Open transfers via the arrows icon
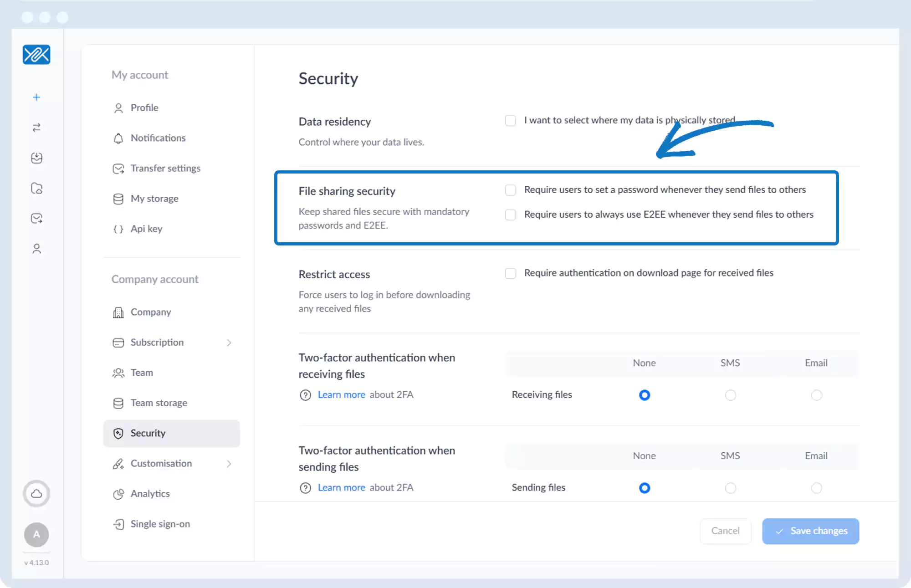 pyautogui.click(x=36, y=128)
